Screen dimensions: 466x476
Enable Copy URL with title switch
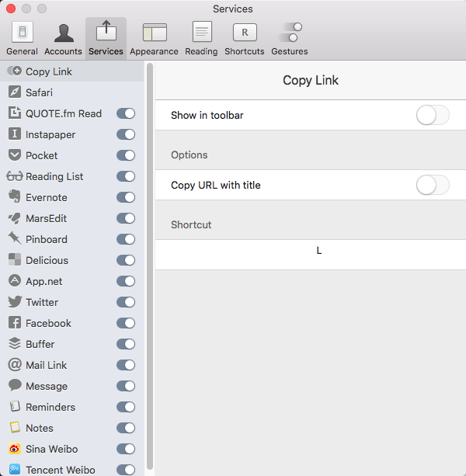click(433, 185)
